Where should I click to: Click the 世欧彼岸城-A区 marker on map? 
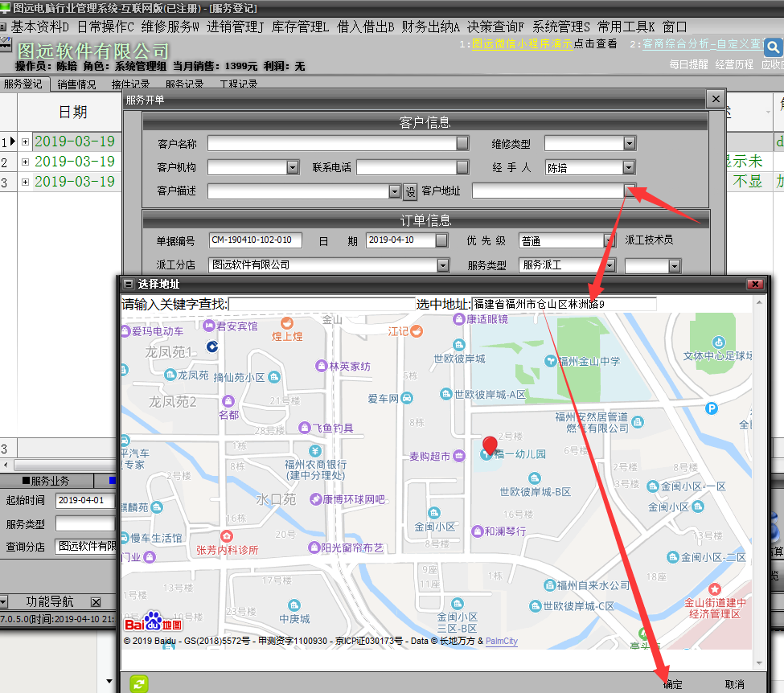446,394
